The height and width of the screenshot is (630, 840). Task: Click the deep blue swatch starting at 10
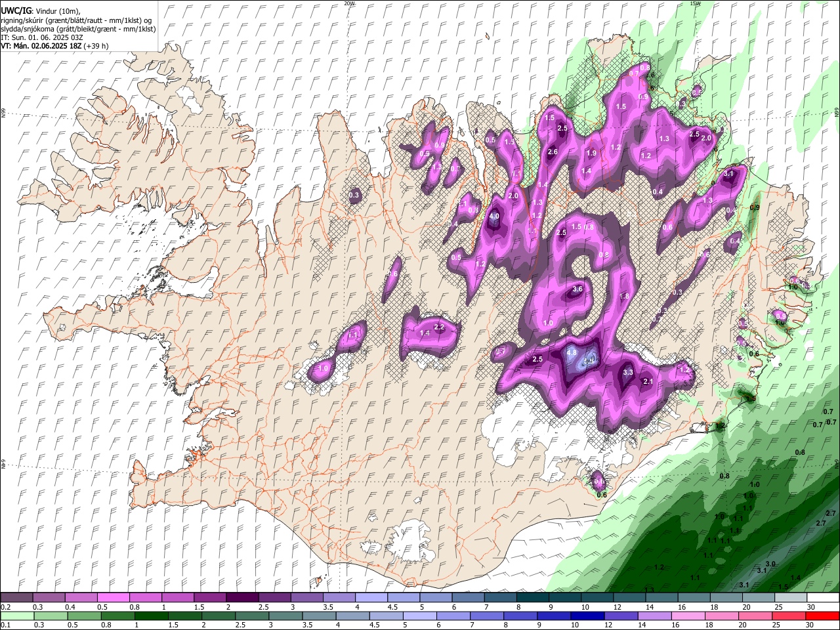(587, 616)
